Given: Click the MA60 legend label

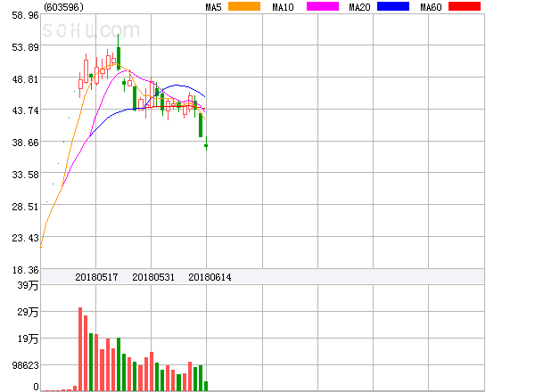Looking at the screenshot, I should coord(431,7).
